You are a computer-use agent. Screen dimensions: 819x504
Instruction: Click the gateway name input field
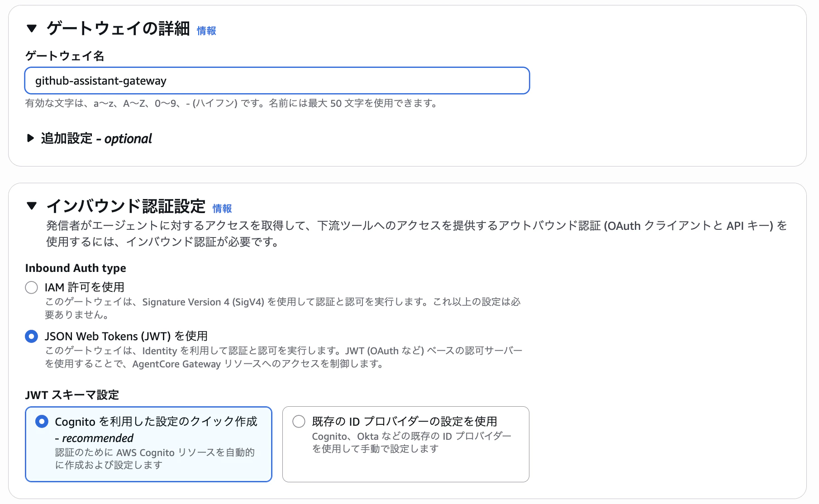coord(277,81)
